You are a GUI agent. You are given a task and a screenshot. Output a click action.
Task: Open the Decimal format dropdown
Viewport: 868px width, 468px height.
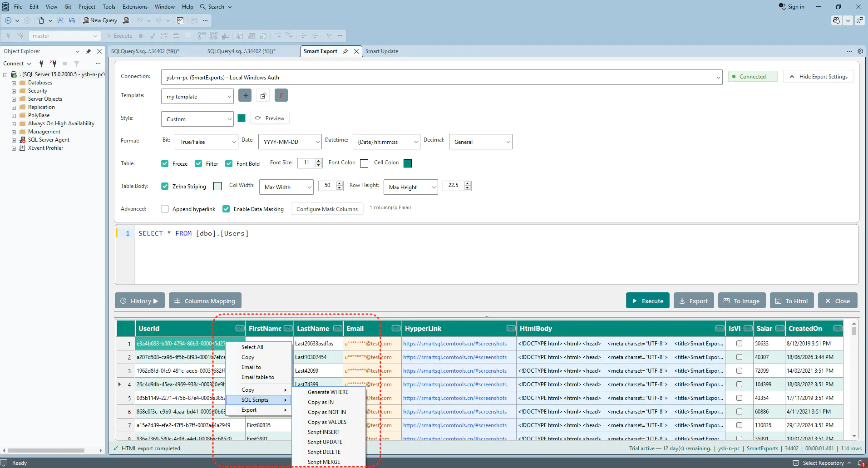(481, 142)
